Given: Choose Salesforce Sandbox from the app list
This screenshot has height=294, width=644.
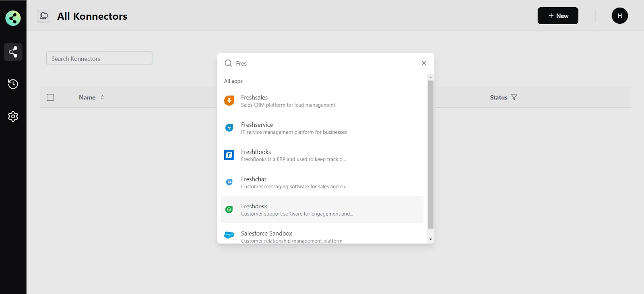Looking at the screenshot, I should (322, 234).
